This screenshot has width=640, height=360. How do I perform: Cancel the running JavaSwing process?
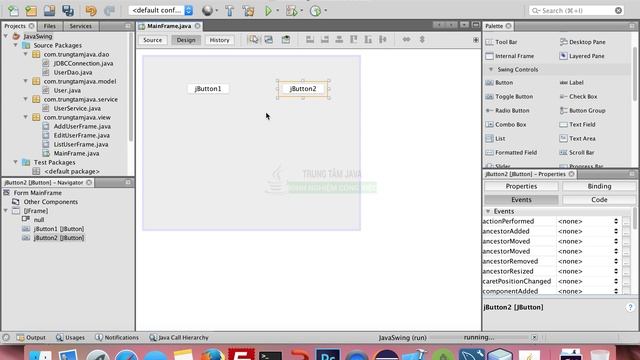[x=534, y=338]
